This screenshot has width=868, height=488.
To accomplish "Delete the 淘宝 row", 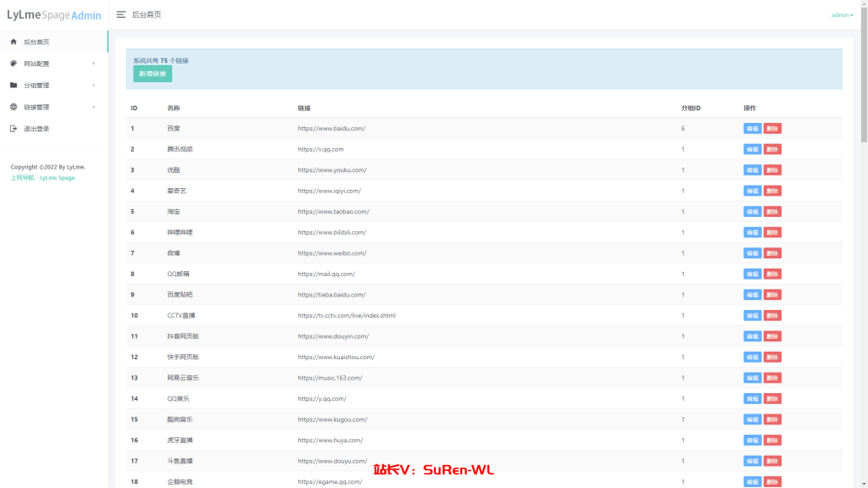I will [x=772, y=211].
